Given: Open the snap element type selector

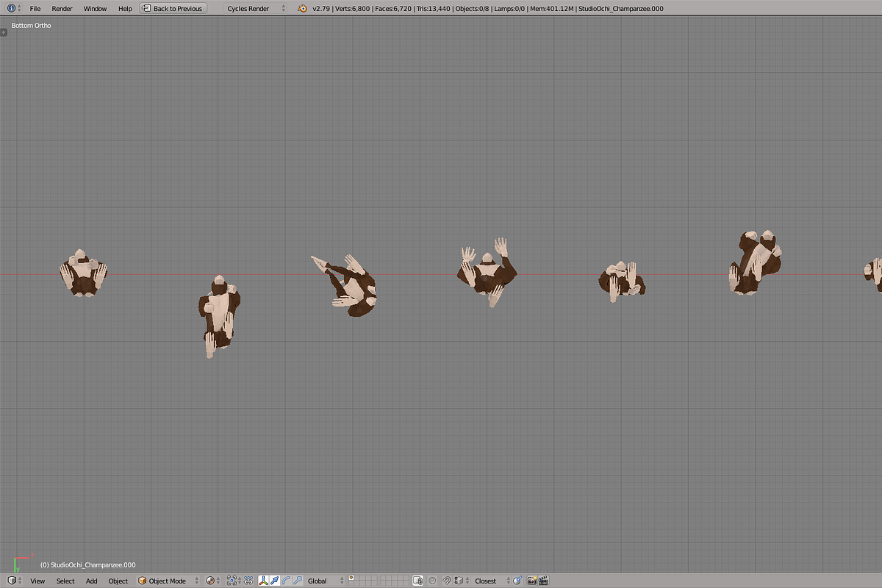Looking at the screenshot, I should coord(462,581).
